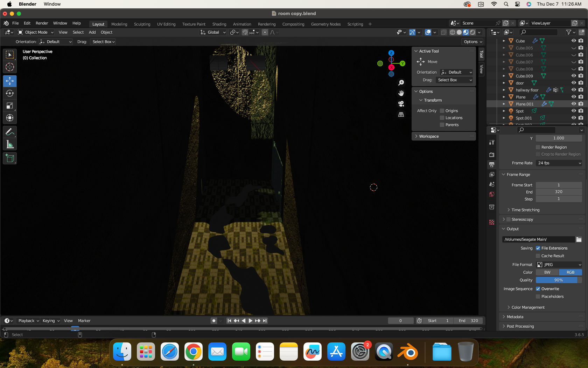588x368 pixels.
Task: Switch to the Geometry Nodes workspace tab
Action: point(325,24)
